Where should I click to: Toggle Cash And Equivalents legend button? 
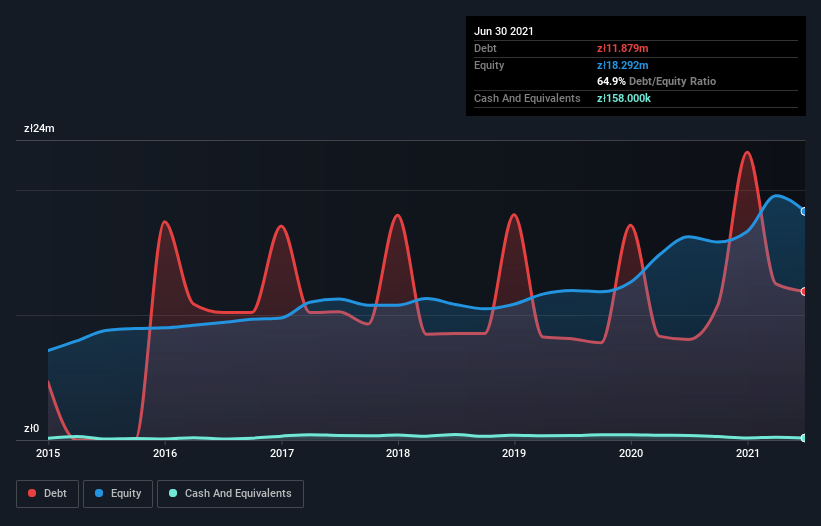(x=230, y=494)
